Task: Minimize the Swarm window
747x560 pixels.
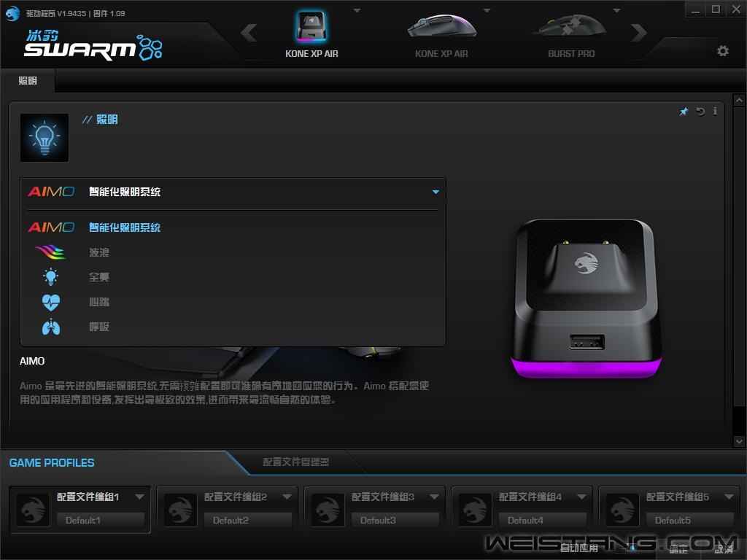Action: click(x=695, y=9)
